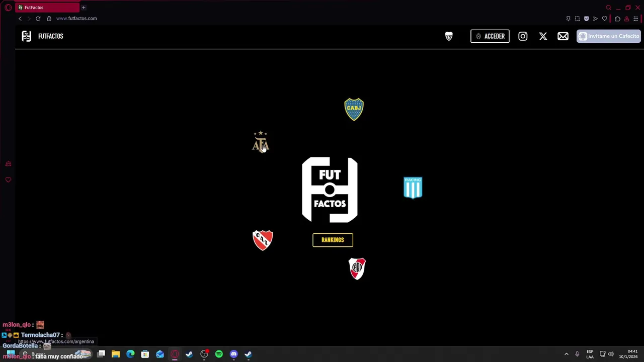Click the email envelope icon
The image size is (644, 362).
click(563, 36)
